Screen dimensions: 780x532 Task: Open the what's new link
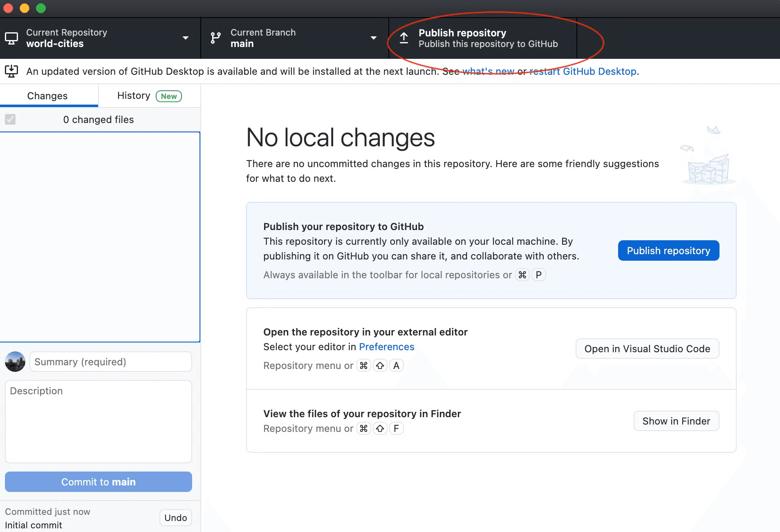pos(488,71)
